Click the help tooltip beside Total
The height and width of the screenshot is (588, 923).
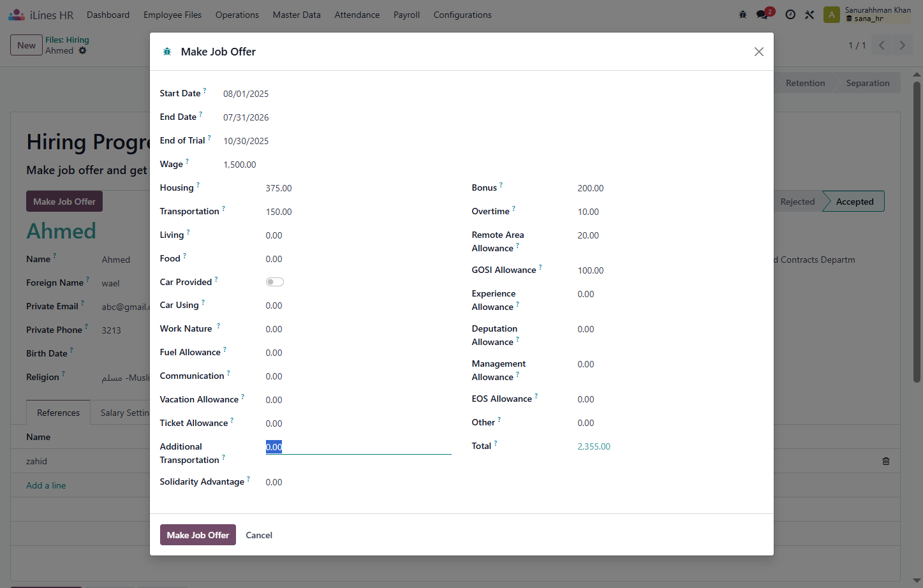pyautogui.click(x=496, y=443)
